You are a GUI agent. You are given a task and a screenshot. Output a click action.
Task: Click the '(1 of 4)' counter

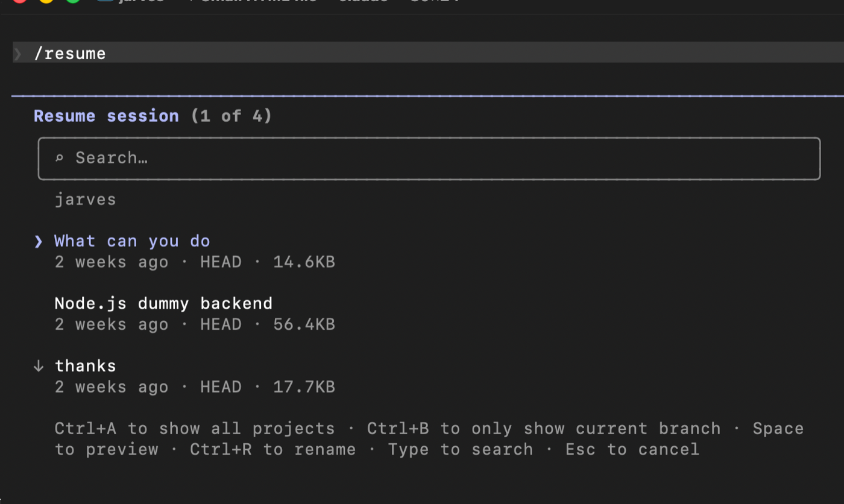[x=231, y=116]
